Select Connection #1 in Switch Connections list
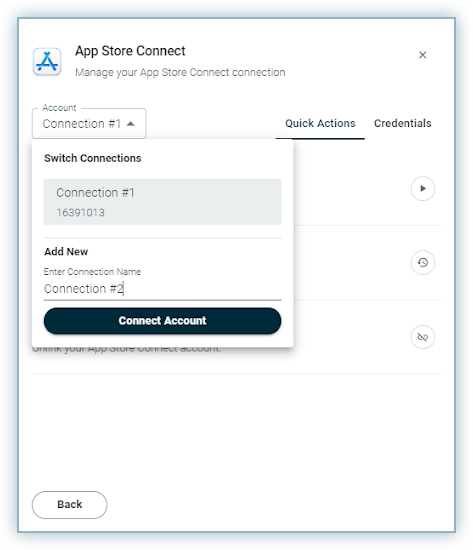473x550 pixels. tap(162, 202)
